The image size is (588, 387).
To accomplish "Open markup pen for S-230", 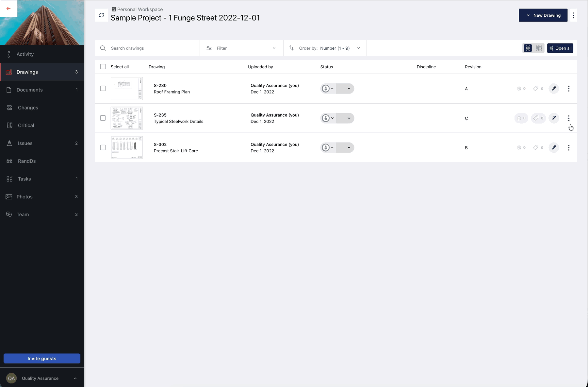I will 554,89.
